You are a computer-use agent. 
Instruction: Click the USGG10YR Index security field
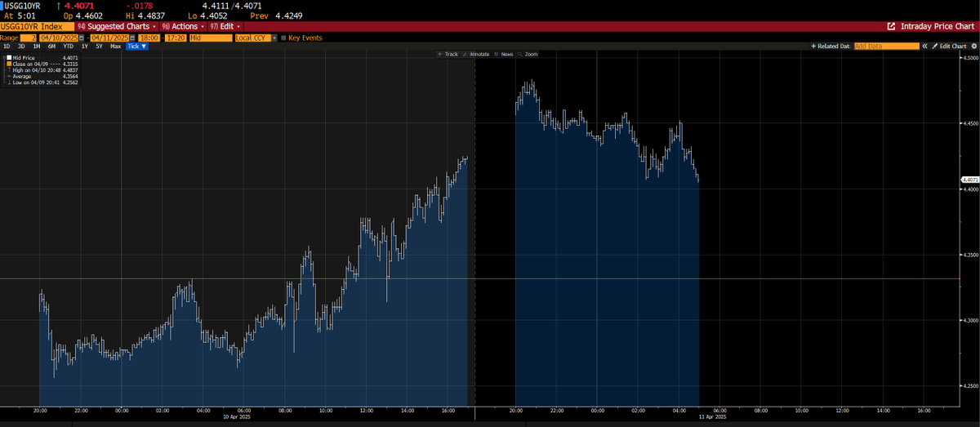[37, 26]
